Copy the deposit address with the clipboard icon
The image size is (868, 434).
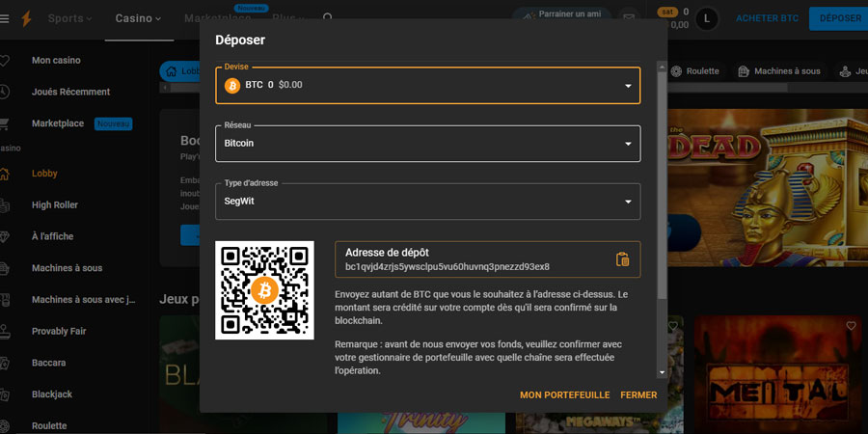tap(622, 259)
